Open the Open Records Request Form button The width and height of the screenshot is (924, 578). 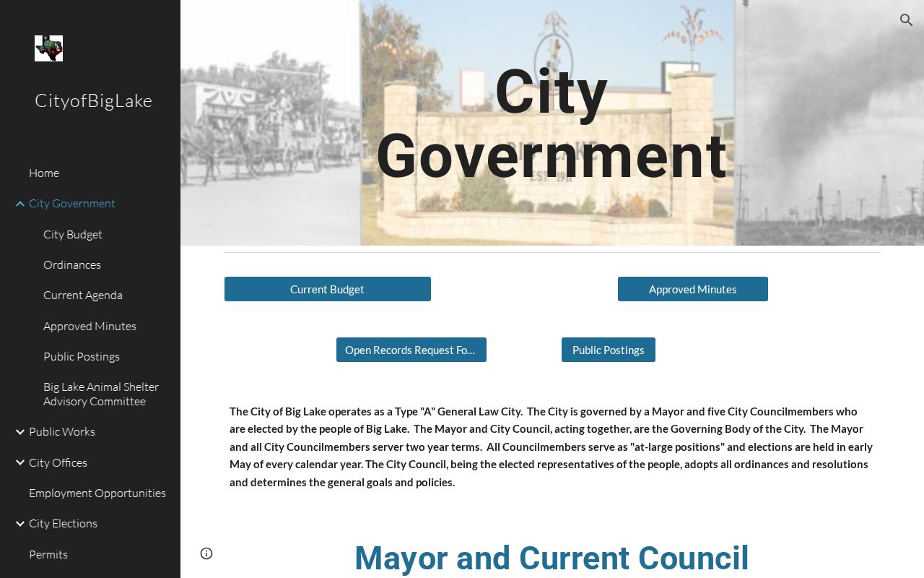pyautogui.click(x=411, y=350)
